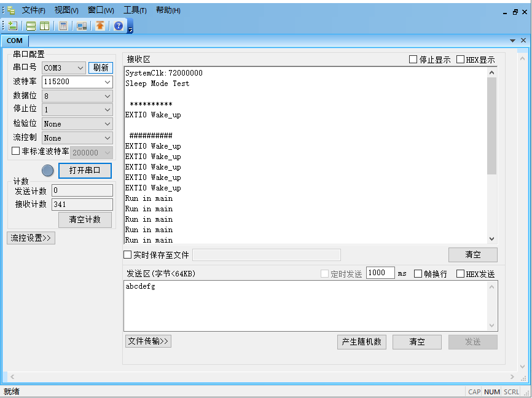Screen dimensions: 532x398
Task: Click the 清空 button under the receive area
Action: [473, 255]
